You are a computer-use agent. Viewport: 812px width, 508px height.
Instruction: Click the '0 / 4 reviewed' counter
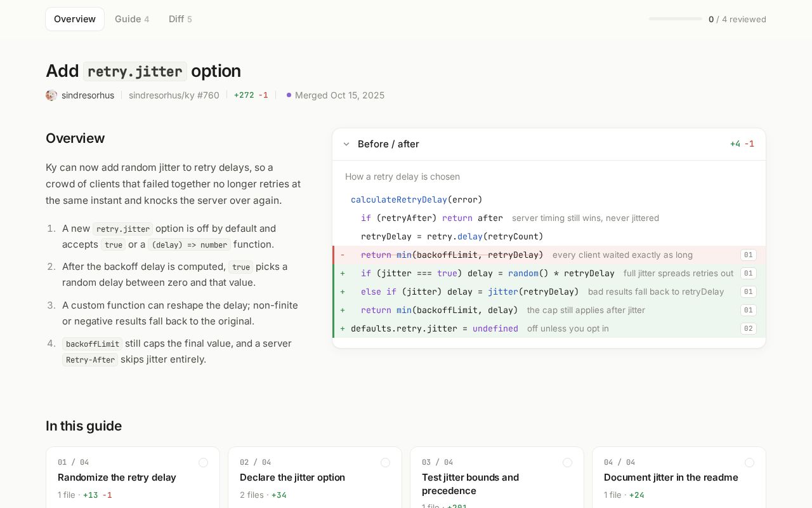click(737, 19)
